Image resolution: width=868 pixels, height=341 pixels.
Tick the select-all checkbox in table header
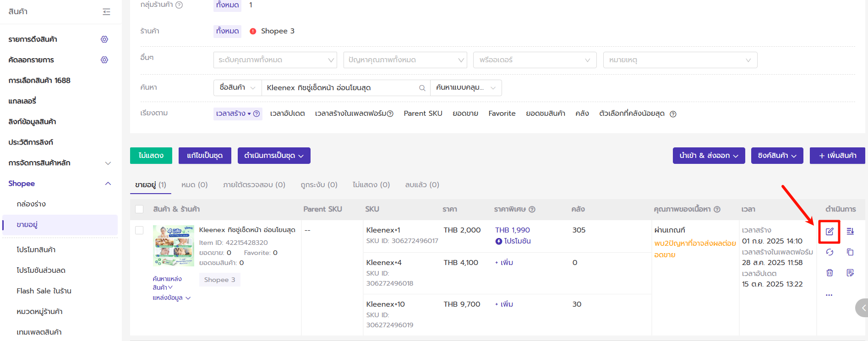139,209
